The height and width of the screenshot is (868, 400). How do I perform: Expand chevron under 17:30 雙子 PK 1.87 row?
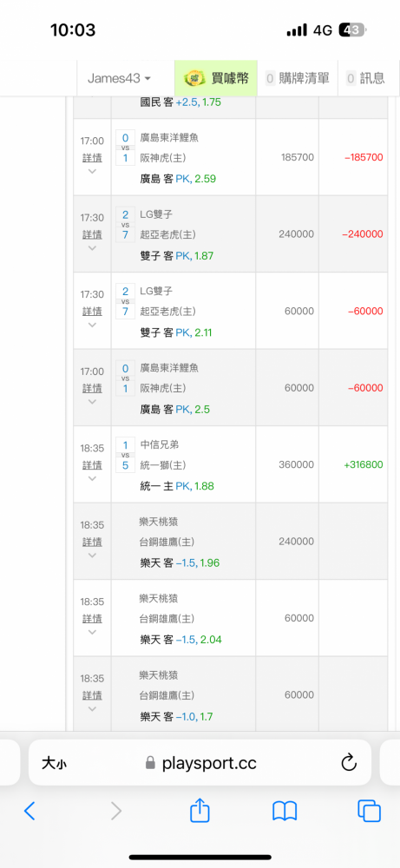pos(92,248)
